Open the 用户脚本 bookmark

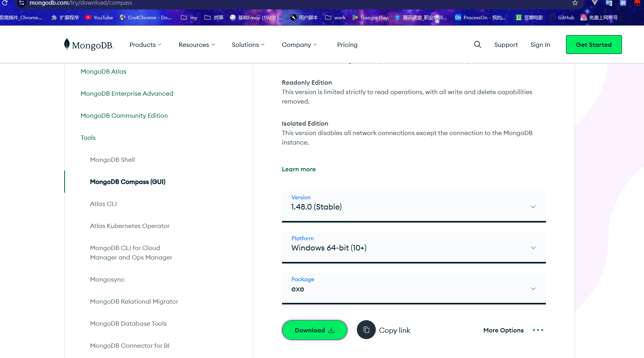click(304, 17)
